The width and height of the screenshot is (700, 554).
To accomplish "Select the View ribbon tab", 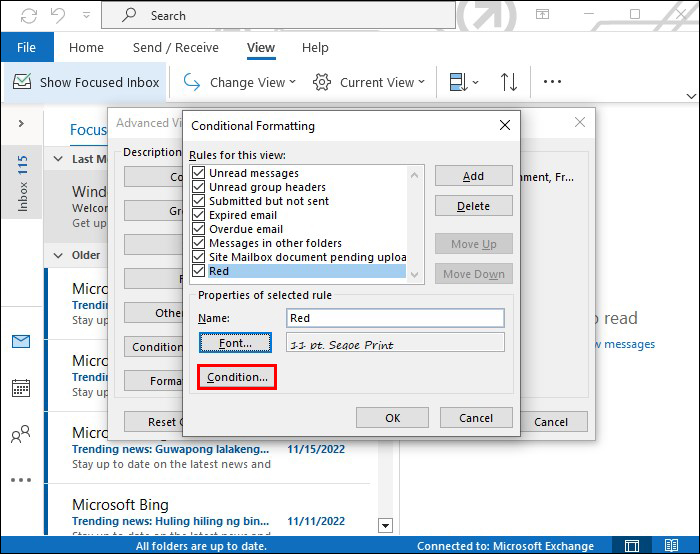I will (x=261, y=47).
